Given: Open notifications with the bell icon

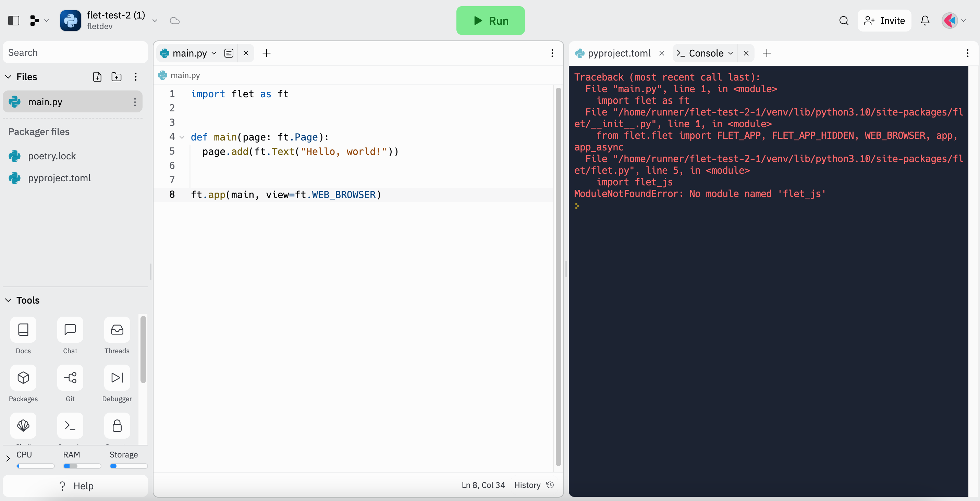Looking at the screenshot, I should [x=925, y=21].
